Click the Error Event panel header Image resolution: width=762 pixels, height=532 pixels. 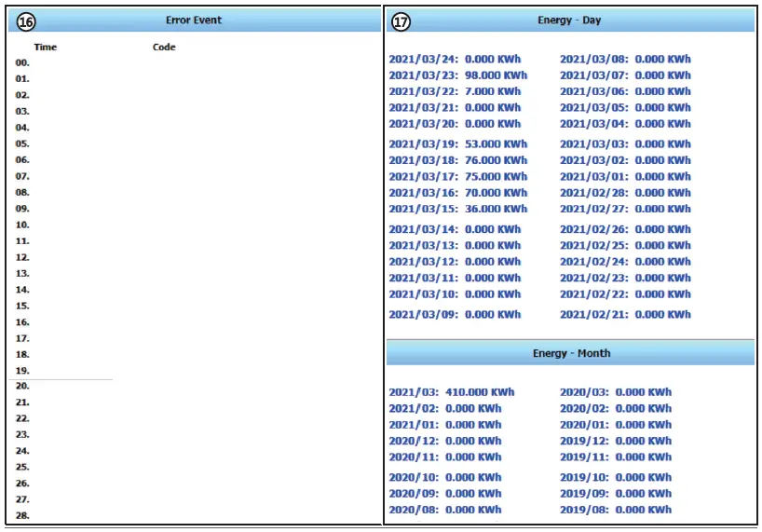[x=195, y=20]
